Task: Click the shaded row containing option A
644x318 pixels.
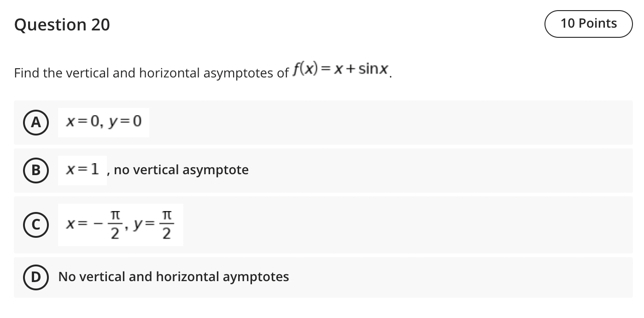Action: tap(322, 122)
